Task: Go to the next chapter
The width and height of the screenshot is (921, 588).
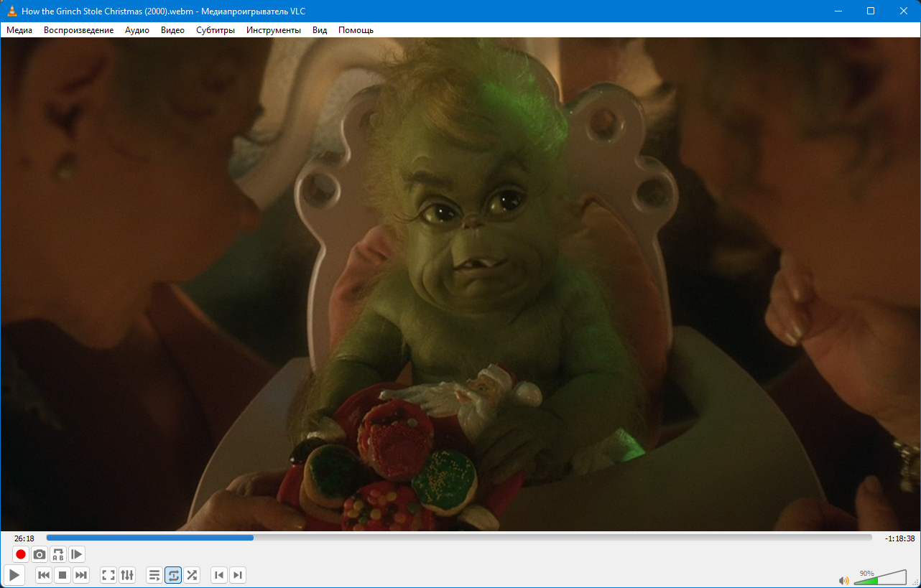Action: coord(238,575)
